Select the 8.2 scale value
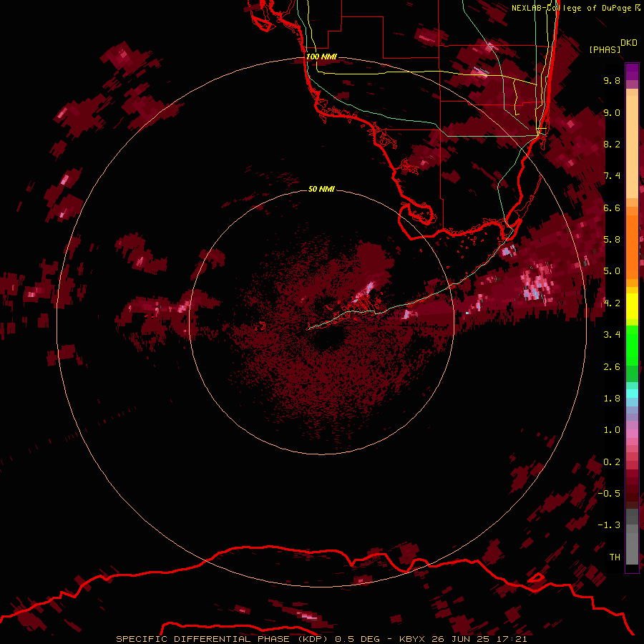Viewport: 644px width, 644px height. coord(612,144)
